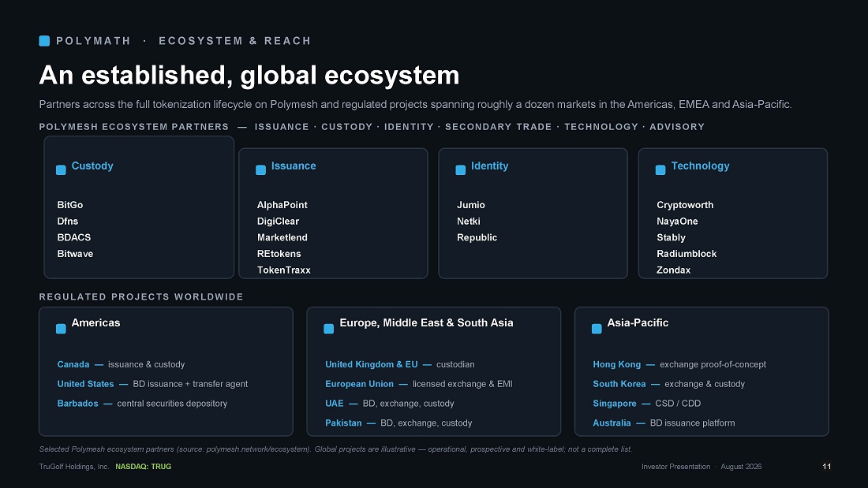868x488 pixels.
Task: Select the Singapore entry in Asia-Pacific
Action: point(615,404)
